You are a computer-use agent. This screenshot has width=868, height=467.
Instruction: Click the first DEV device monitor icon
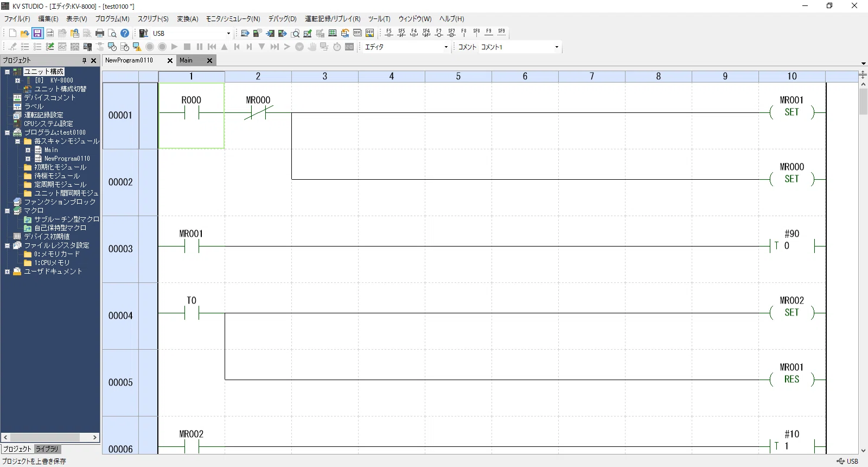point(358,33)
